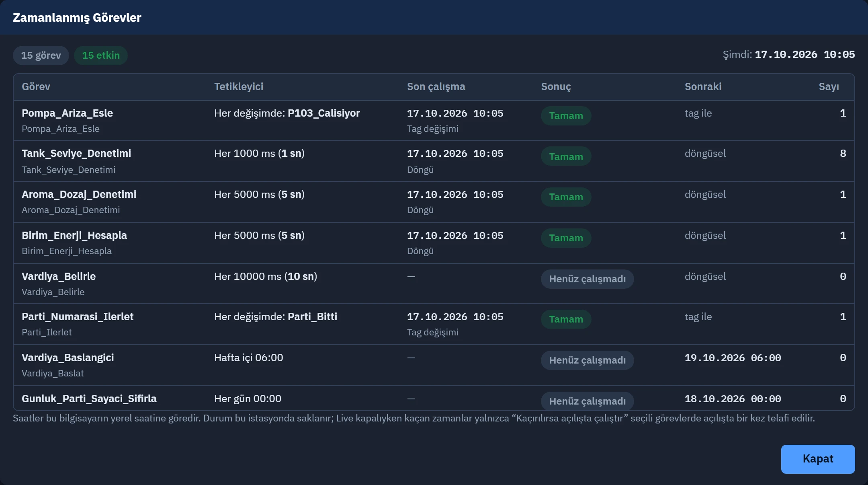
Task: Click the Tamam status in Parti_Numarasi_Ilerlet row
Action: (566, 319)
